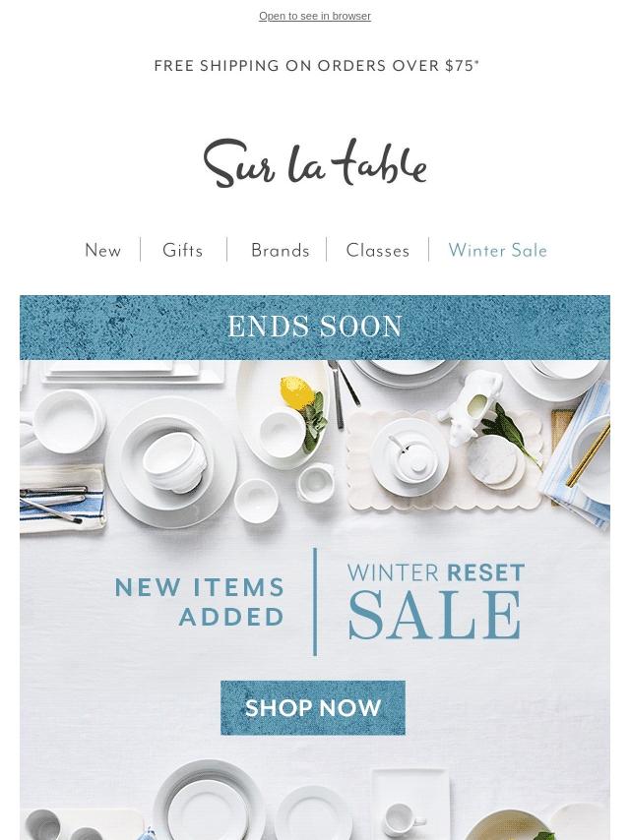Open the 'Open to see in browser' link
The image size is (630, 840).
(315, 16)
